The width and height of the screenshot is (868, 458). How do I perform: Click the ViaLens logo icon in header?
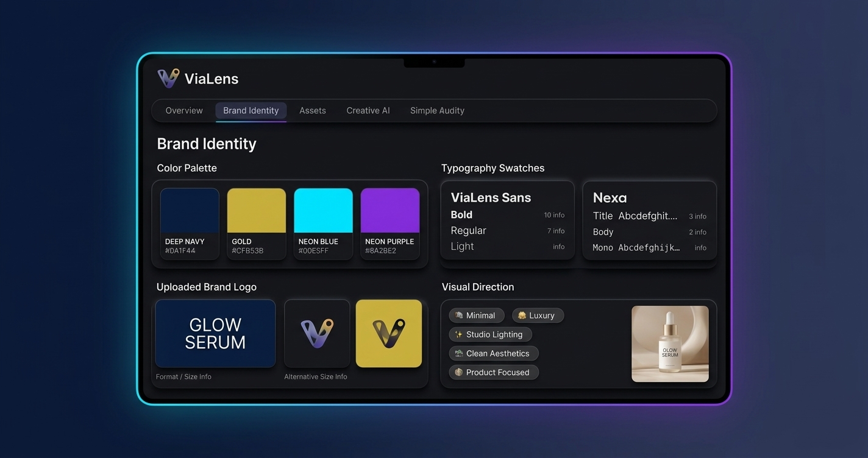(168, 78)
